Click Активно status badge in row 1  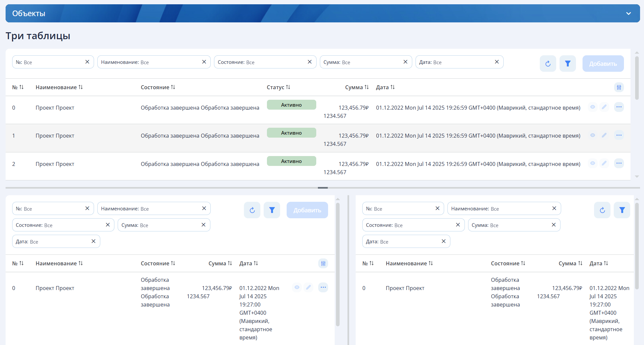click(291, 133)
